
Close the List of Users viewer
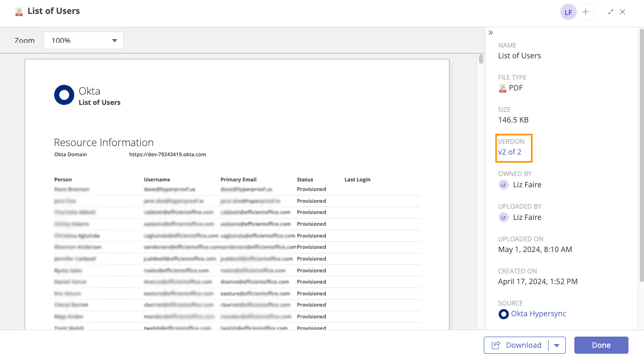click(x=623, y=12)
